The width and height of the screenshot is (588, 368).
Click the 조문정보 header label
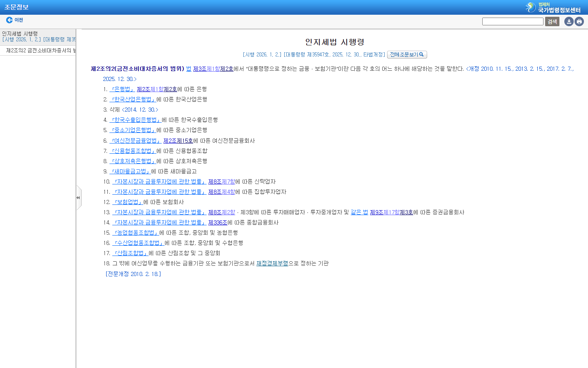(16, 7)
